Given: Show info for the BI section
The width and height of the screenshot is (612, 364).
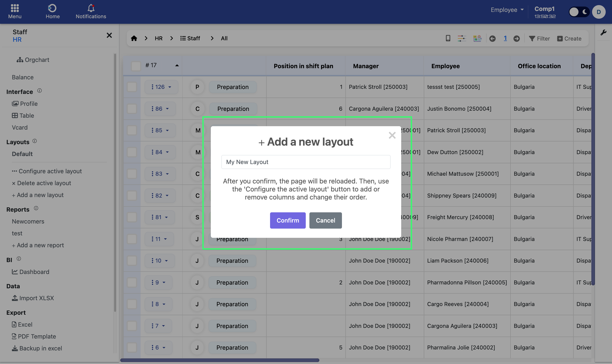Looking at the screenshot, I should click(19, 258).
